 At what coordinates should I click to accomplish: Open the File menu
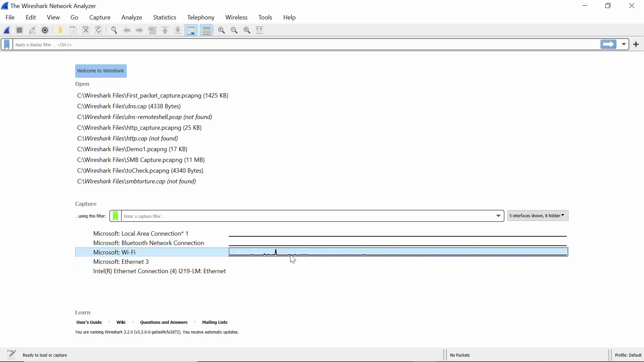tap(10, 17)
